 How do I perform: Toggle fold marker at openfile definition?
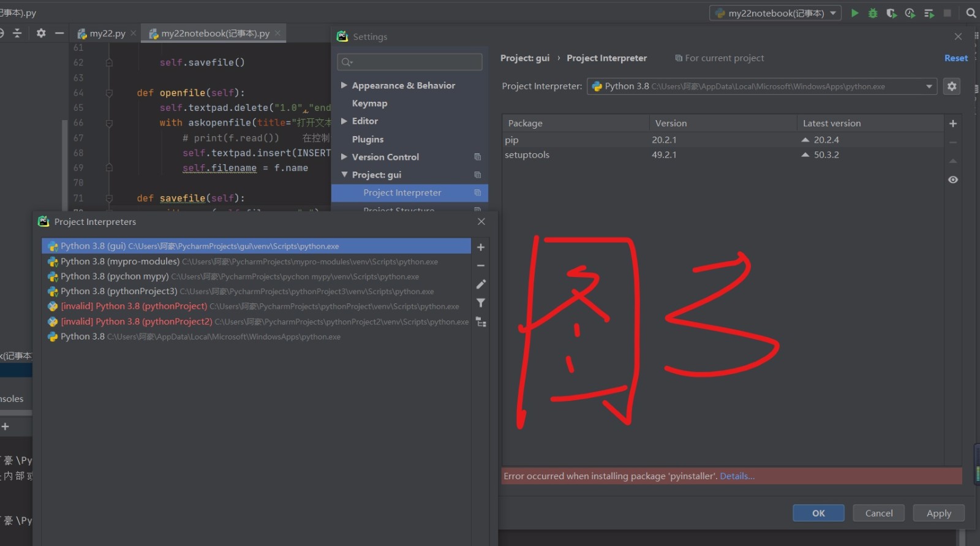(109, 93)
